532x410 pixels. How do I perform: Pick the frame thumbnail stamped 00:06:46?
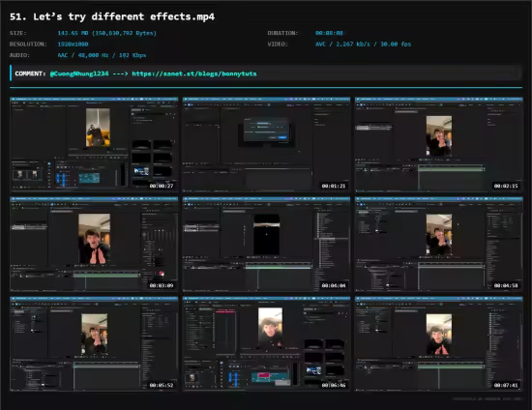click(266, 344)
